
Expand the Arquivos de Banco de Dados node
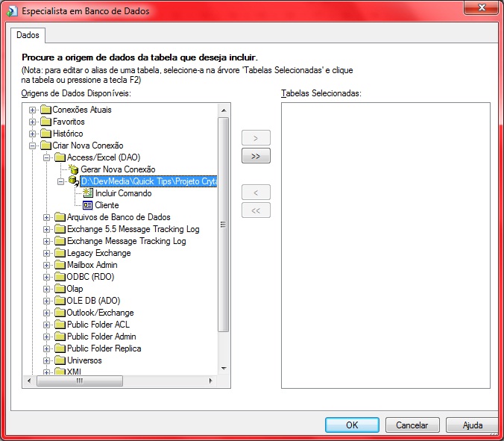pyautogui.click(x=46, y=218)
